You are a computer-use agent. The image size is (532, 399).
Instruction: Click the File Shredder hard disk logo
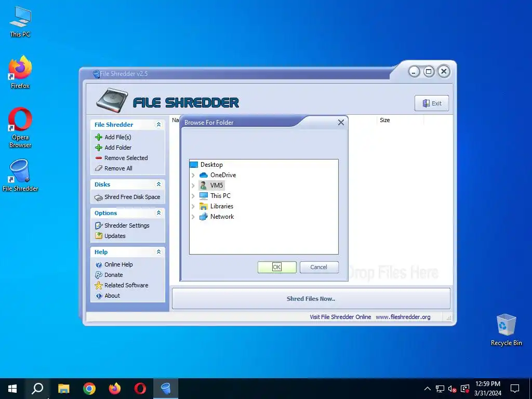tap(112, 100)
